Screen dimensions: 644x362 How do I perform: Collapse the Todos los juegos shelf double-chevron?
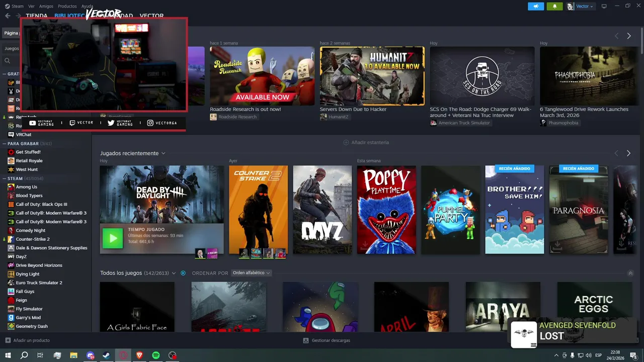coord(630,273)
